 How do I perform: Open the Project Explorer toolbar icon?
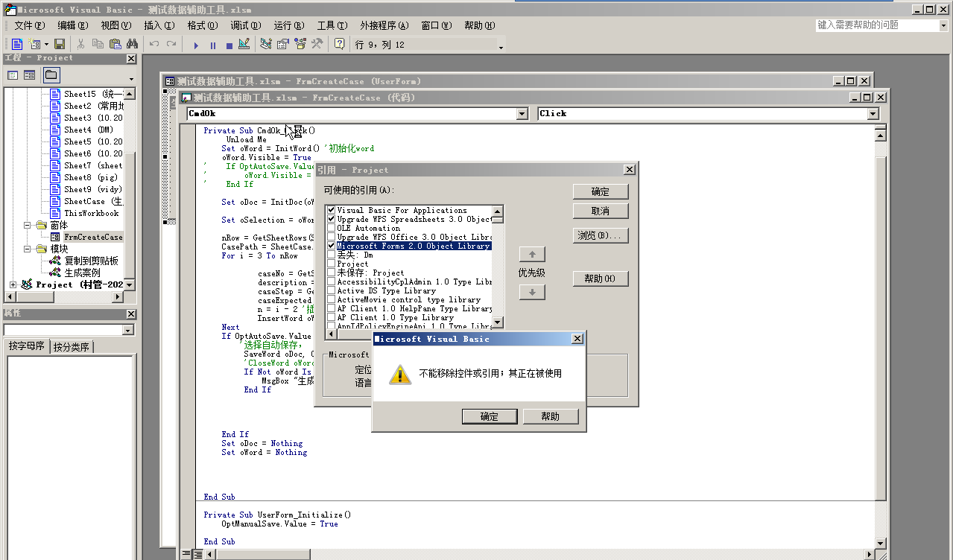click(265, 43)
